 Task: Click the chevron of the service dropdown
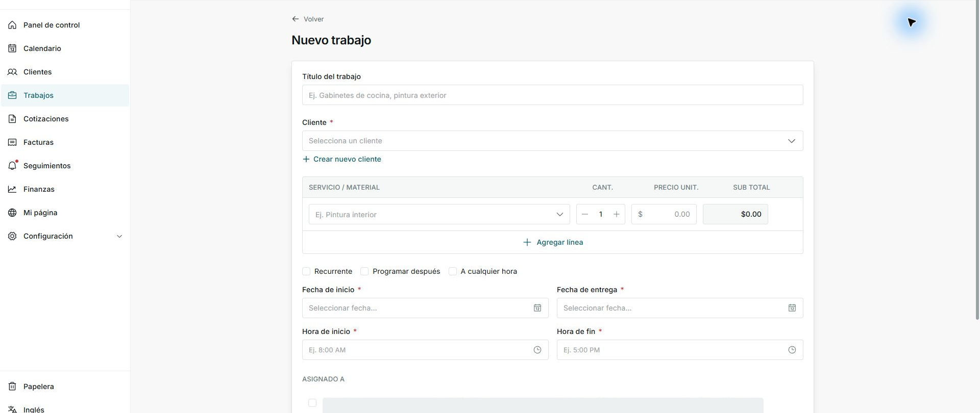560,214
